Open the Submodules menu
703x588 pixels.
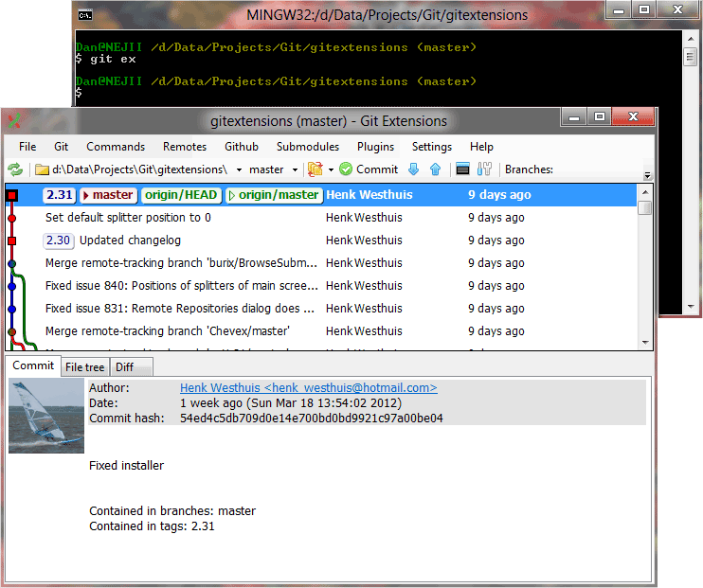coord(308,147)
